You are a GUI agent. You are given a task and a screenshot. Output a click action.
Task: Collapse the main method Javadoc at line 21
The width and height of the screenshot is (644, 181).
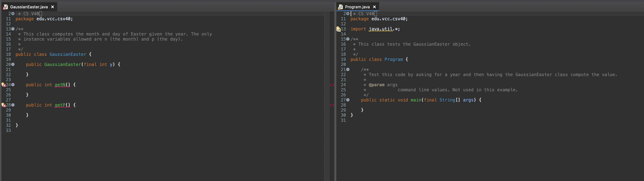click(x=348, y=70)
